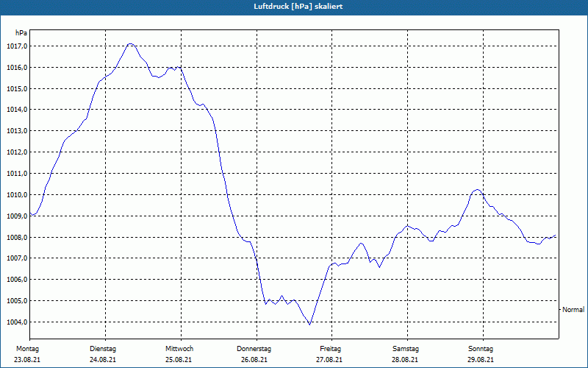Select the 1010,0 y-axis value
The image size is (588, 368).
click(x=17, y=195)
